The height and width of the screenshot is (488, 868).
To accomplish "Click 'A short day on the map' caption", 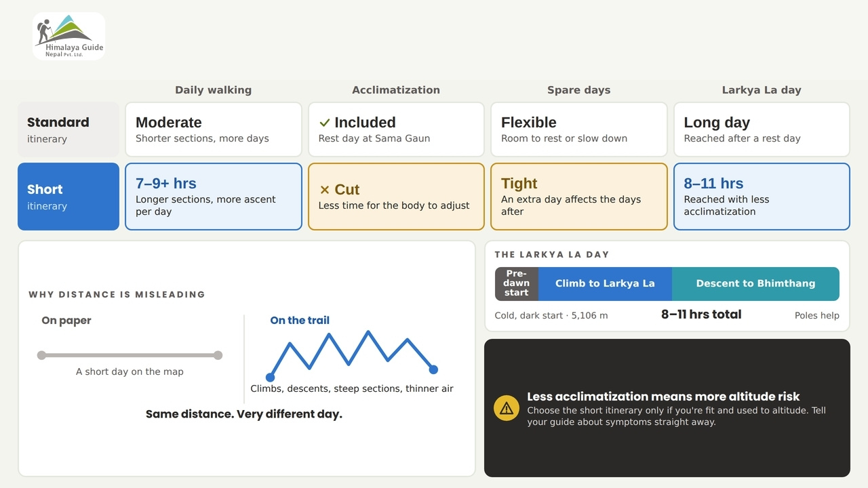I will [130, 371].
